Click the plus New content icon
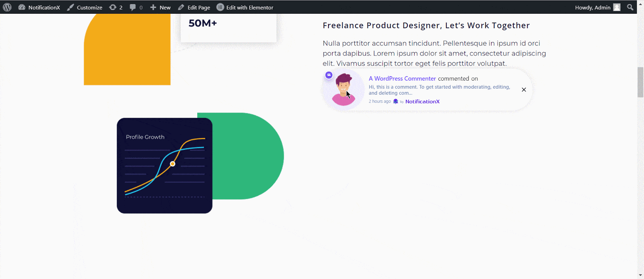 [153, 7]
